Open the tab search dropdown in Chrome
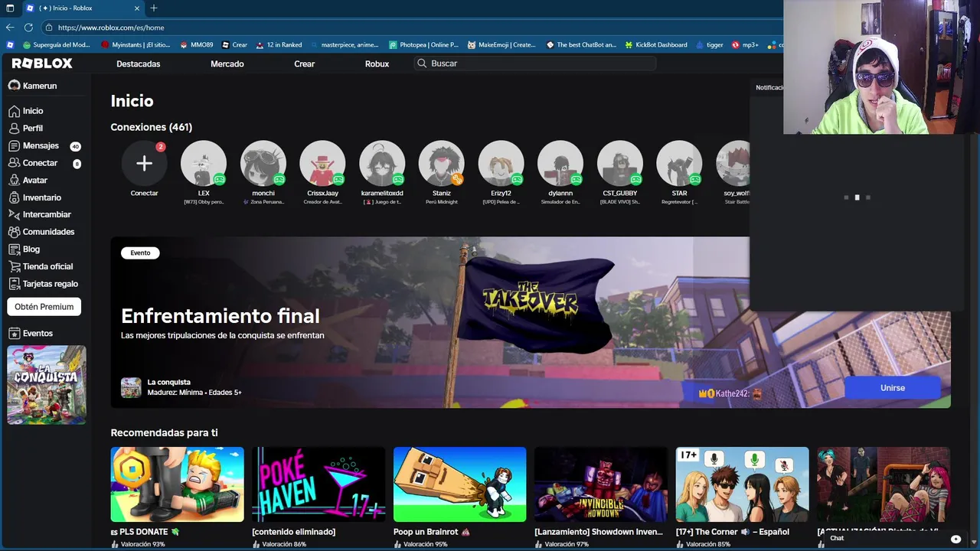The image size is (980, 551). (x=10, y=8)
